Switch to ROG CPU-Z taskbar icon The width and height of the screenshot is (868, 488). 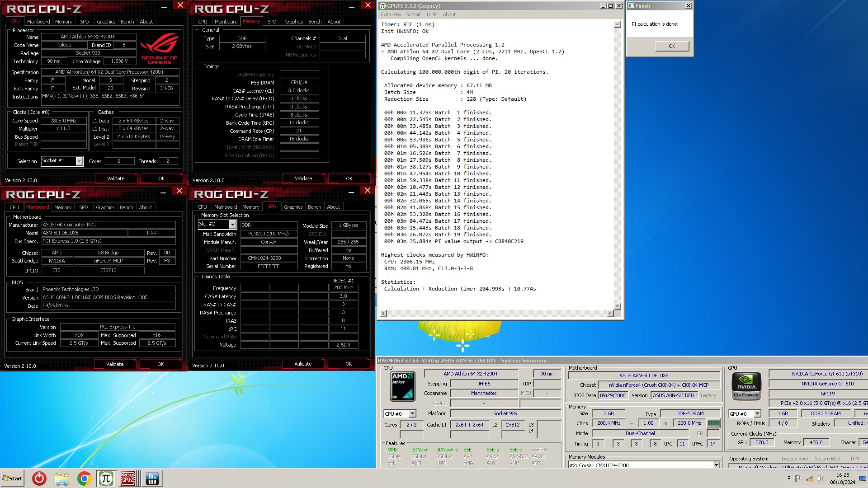pos(128,479)
